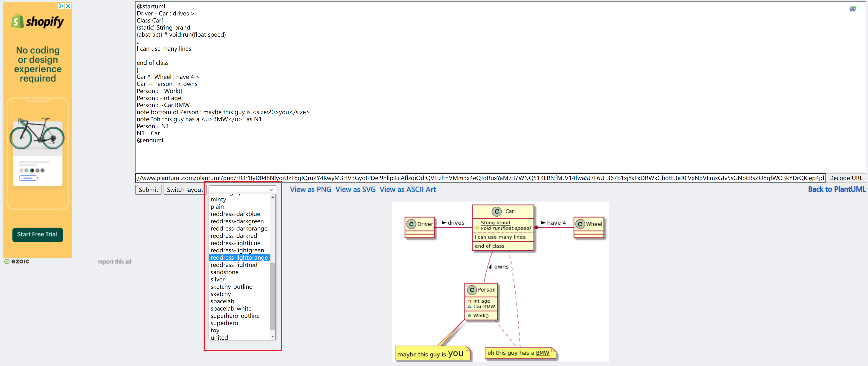The image size is (868, 366).
Task: Select the sketchy theme
Action: tap(221, 294)
